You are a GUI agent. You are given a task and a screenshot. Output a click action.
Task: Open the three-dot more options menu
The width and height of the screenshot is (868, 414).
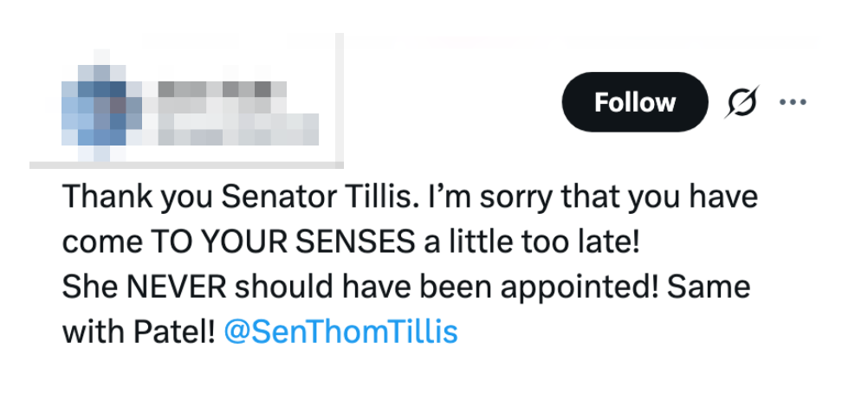[793, 102]
